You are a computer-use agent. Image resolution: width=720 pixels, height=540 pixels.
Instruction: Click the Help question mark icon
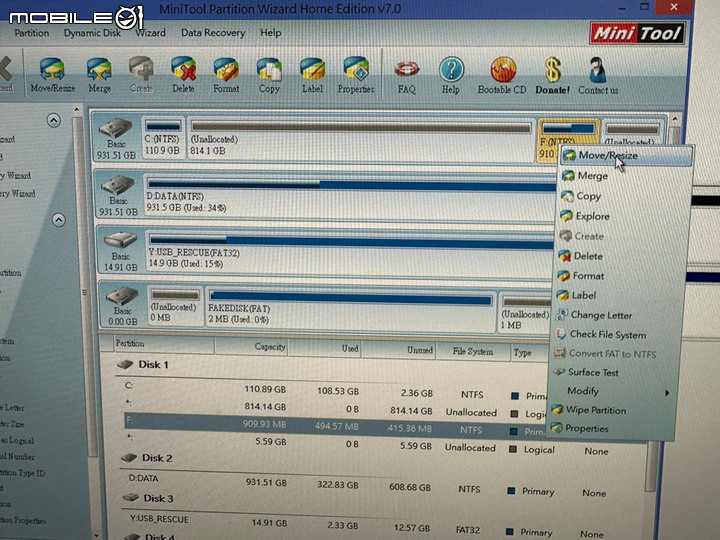(451, 76)
